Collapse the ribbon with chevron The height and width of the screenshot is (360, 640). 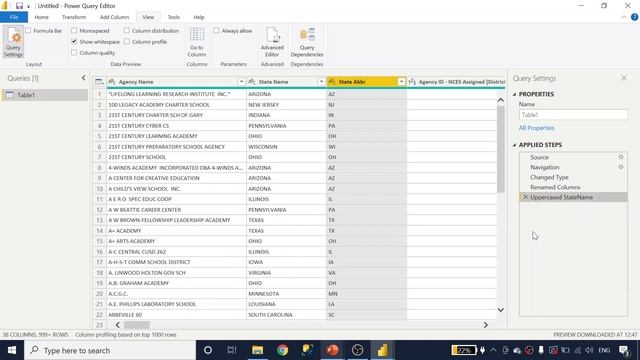[624, 17]
